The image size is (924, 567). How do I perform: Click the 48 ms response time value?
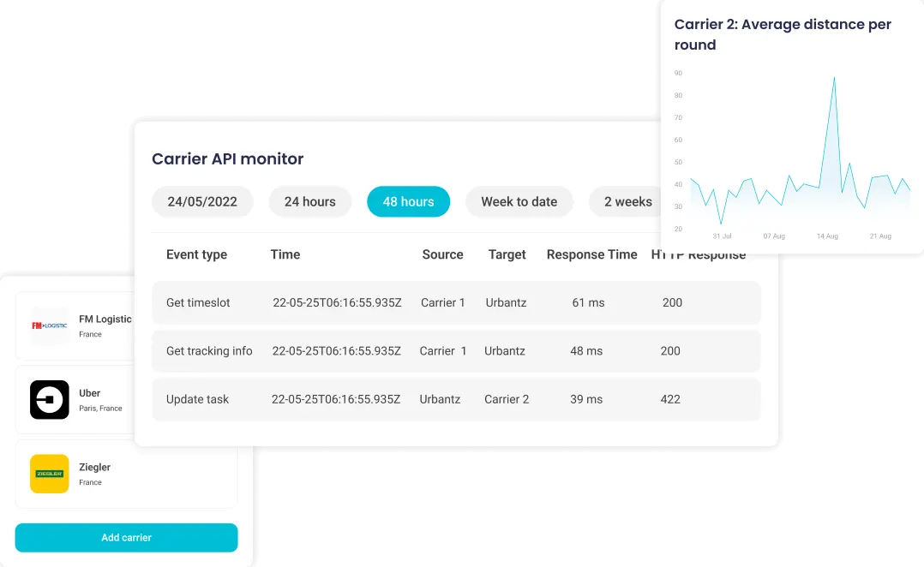[586, 351]
